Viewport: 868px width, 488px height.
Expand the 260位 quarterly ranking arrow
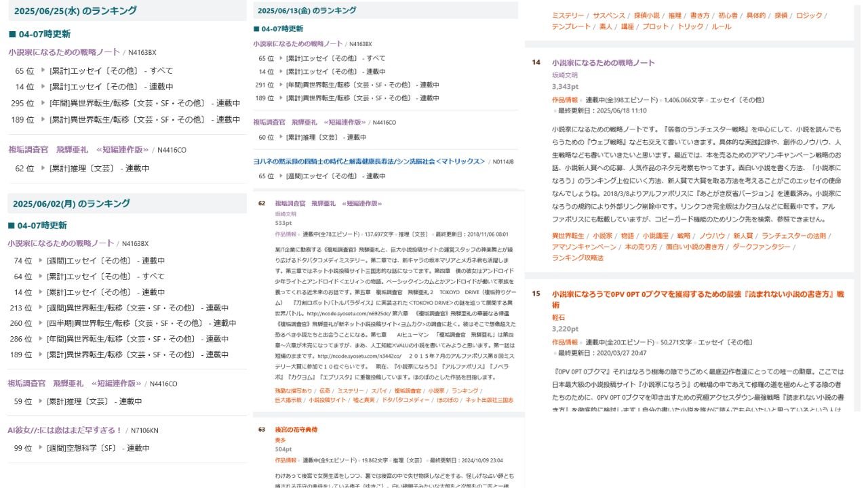[x=43, y=323]
